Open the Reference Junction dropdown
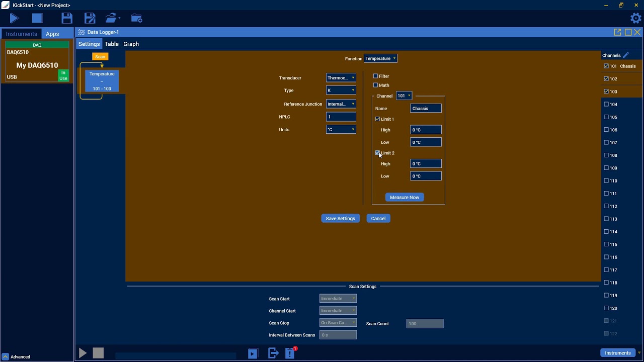Image resolution: width=644 pixels, height=362 pixels. coord(341,104)
